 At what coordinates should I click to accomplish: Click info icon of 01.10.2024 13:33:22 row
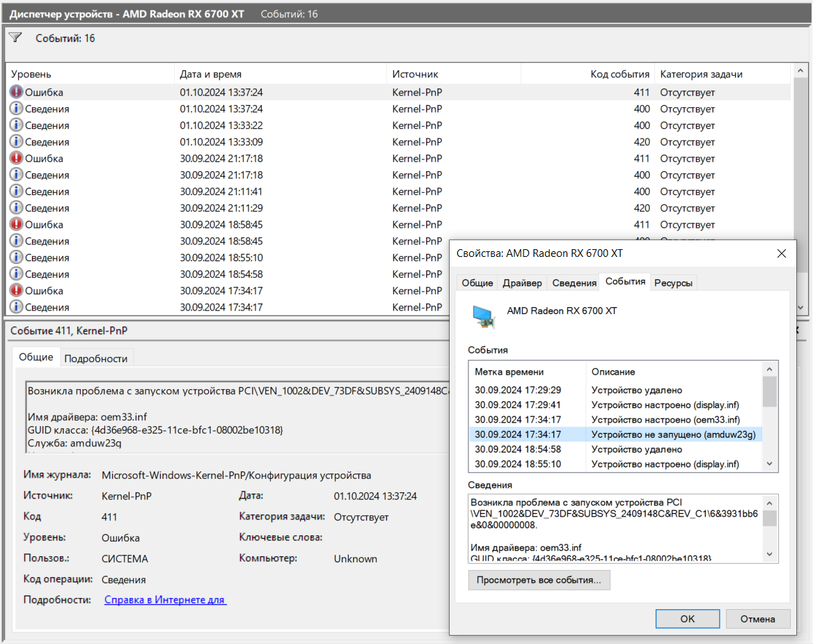17,125
